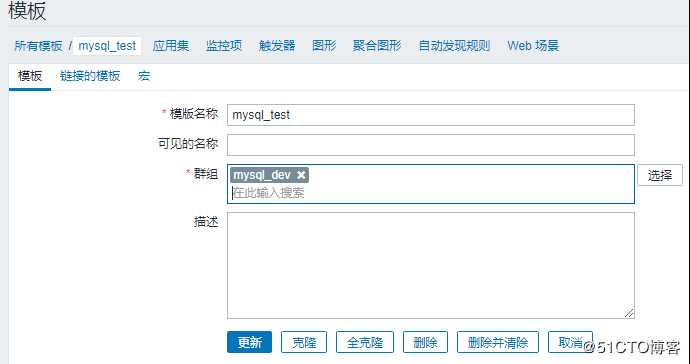Go to 应用集 section
Image resolution: width=690 pixels, height=364 pixels.
pos(171,46)
